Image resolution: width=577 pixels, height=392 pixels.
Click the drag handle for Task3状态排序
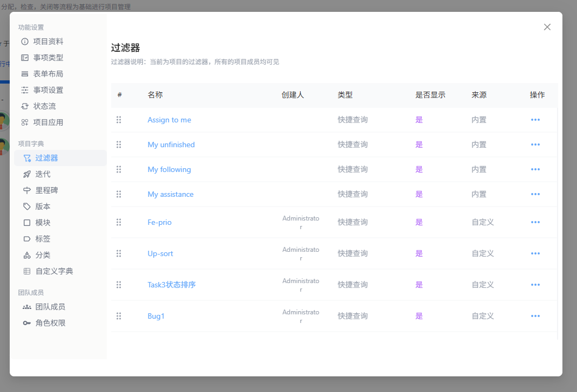tap(119, 285)
